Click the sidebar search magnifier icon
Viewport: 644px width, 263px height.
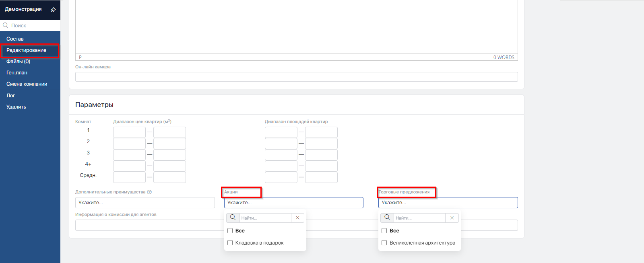[x=6, y=25]
